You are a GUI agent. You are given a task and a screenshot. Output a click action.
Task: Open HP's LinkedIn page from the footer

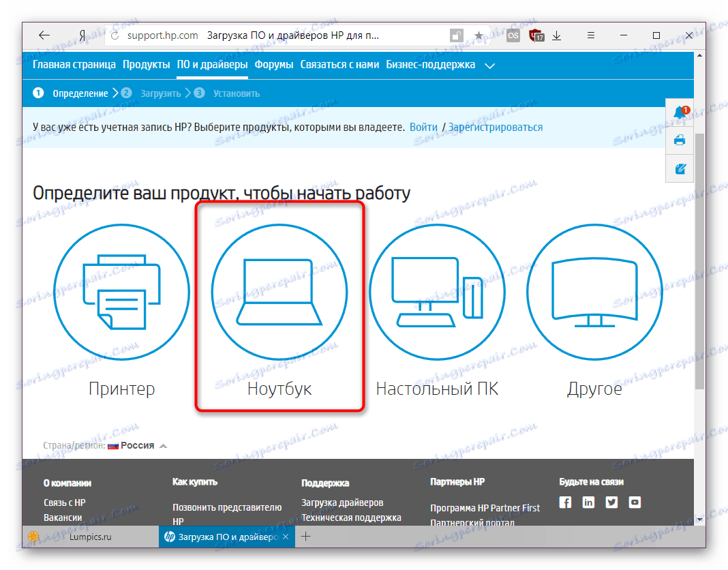click(588, 502)
